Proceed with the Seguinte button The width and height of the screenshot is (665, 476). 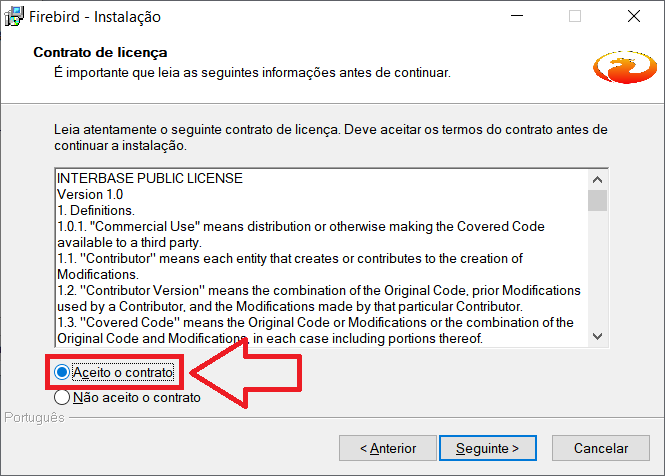(487, 448)
